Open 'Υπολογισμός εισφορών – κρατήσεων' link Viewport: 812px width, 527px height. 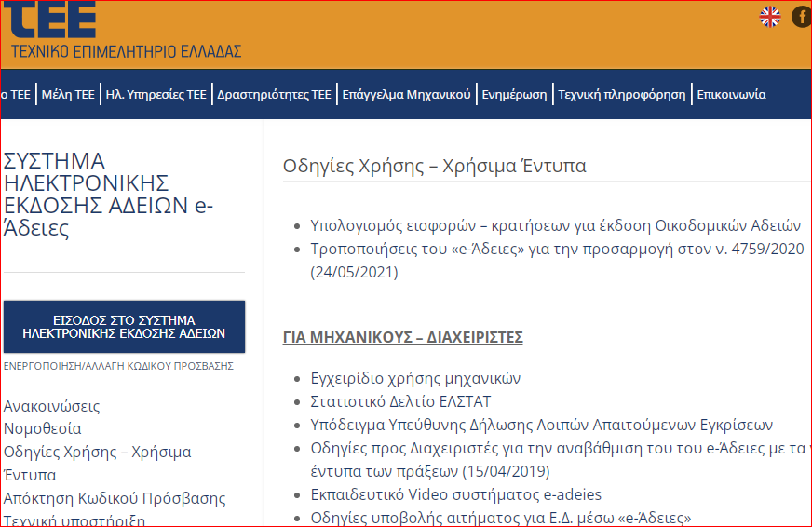click(556, 225)
